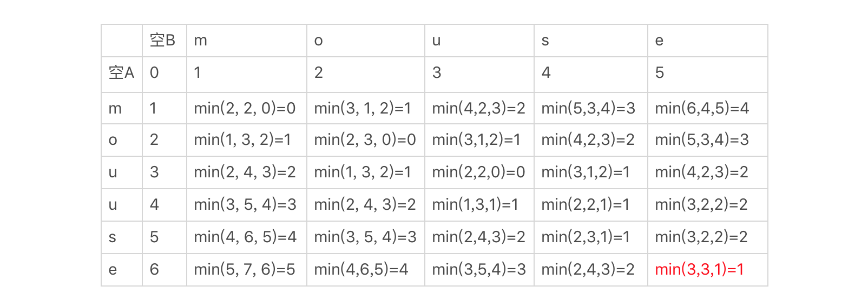Select the min(2,2,1)=1 cell
Image resolution: width=868 pixels, height=306 pixels.
(x=586, y=204)
